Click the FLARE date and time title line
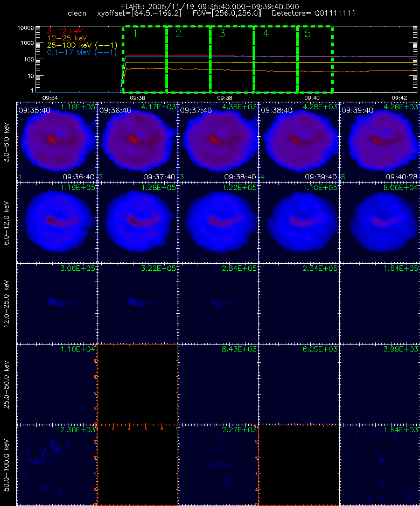The image size is (420, 506). click(210, 6)
